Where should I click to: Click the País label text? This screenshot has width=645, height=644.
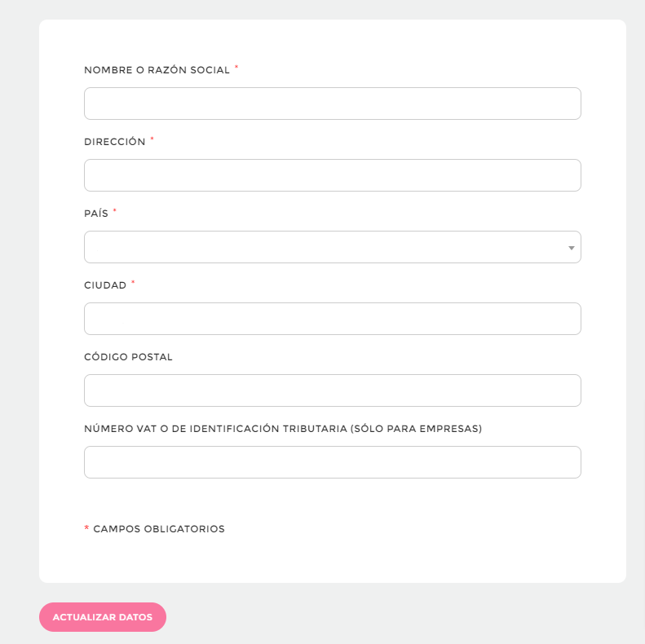(96, 214)
